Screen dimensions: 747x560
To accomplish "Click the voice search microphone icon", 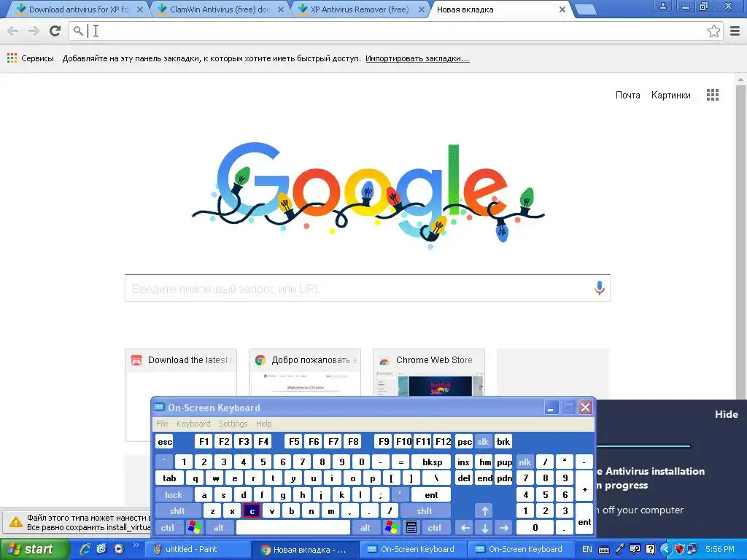I will point(600,287).
